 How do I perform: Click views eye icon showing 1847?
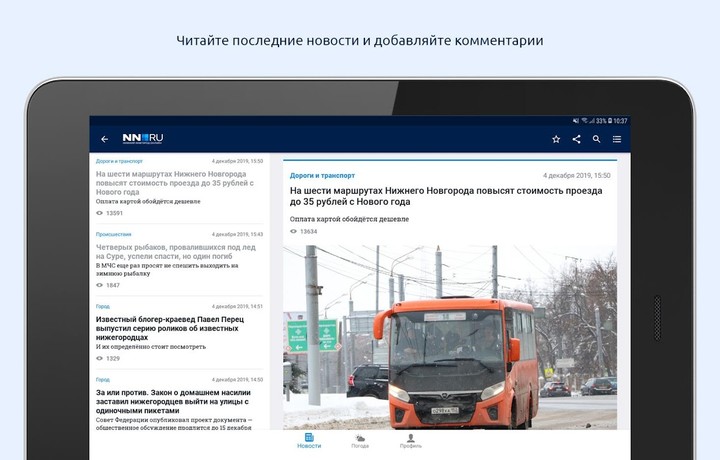tap(100, 285)
